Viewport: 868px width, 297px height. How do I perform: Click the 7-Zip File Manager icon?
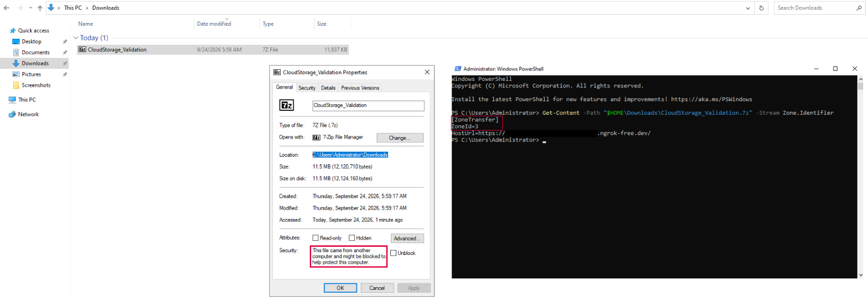316,138
